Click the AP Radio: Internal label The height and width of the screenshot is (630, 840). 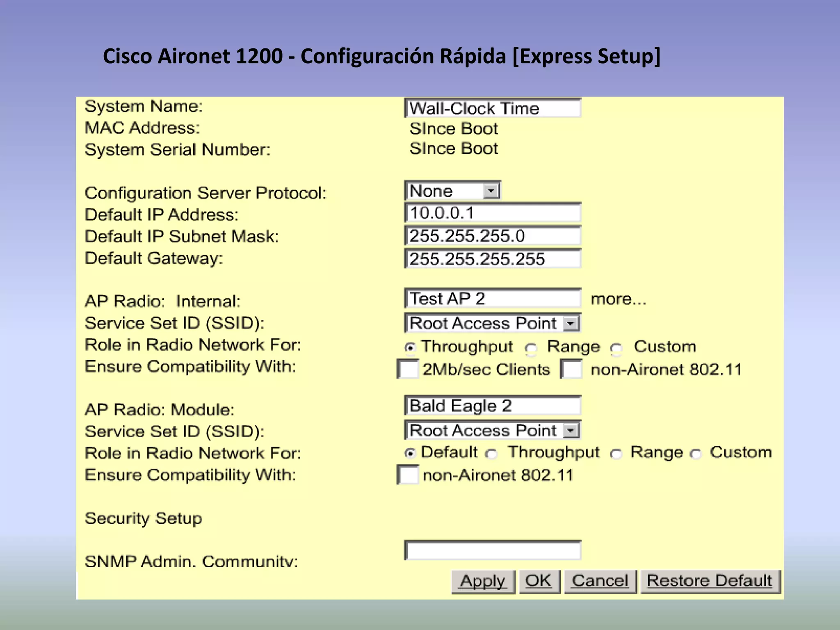click(x=162, y=301)
